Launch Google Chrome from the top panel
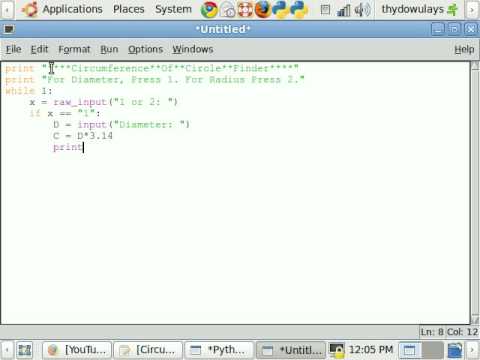This screenshot has height=360, width=480. pyautogui.click(x=209, y=10)
